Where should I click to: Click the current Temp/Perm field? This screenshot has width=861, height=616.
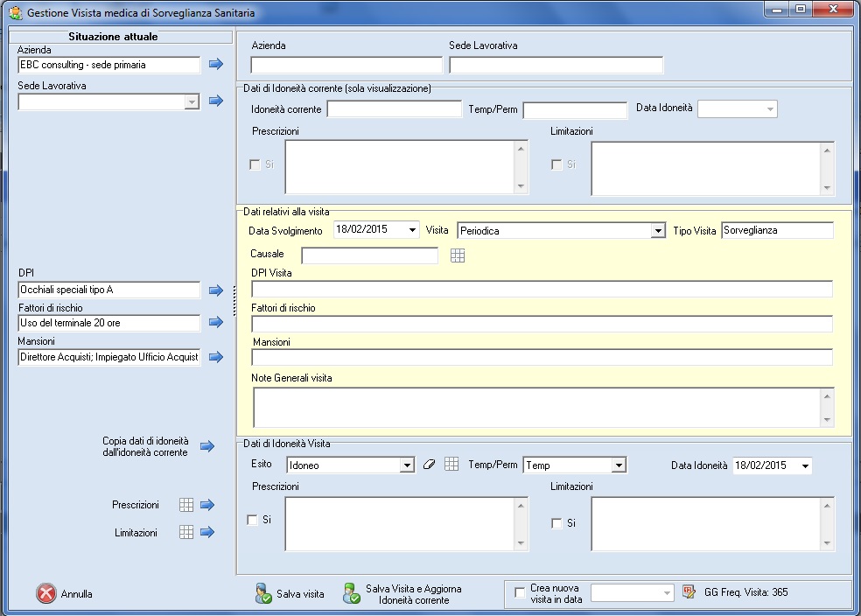click(x=575, y=110)
